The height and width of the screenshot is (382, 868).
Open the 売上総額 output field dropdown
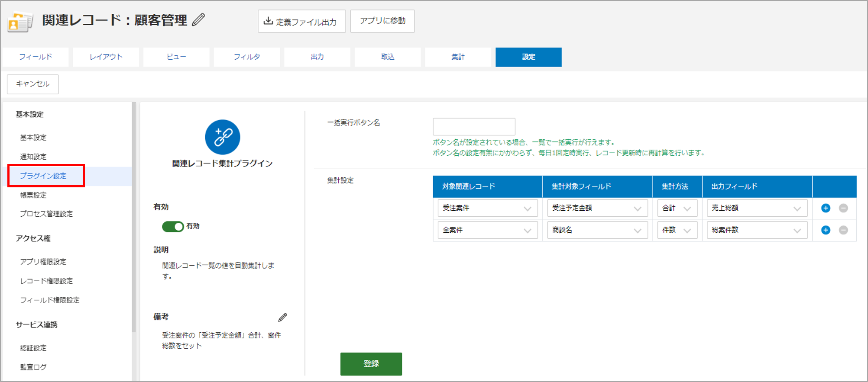click(x=757, y=208)
